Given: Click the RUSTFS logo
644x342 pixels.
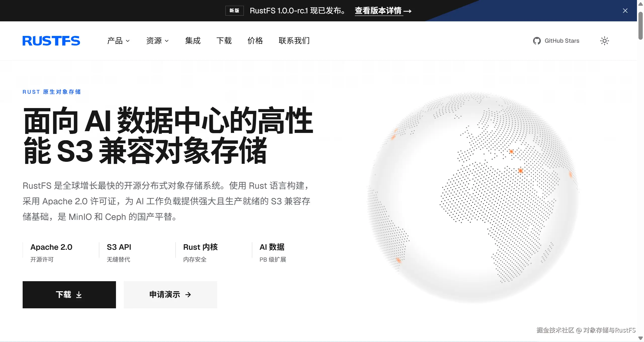Looking at the screenshot, I should point(51,41).
